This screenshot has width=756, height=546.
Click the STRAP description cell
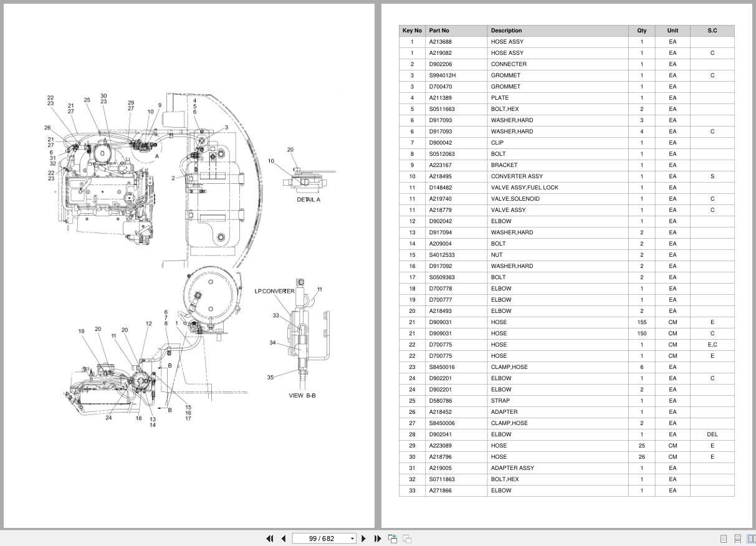point(558,401)
